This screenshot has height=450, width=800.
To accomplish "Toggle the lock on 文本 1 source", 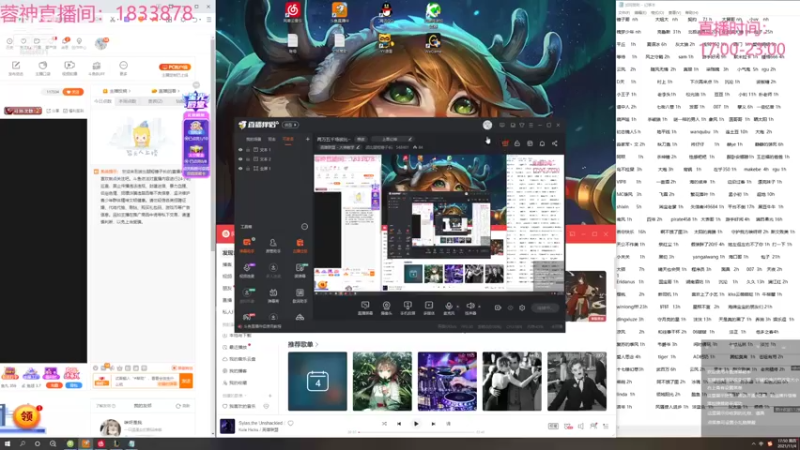I will (x=248, y=150).
